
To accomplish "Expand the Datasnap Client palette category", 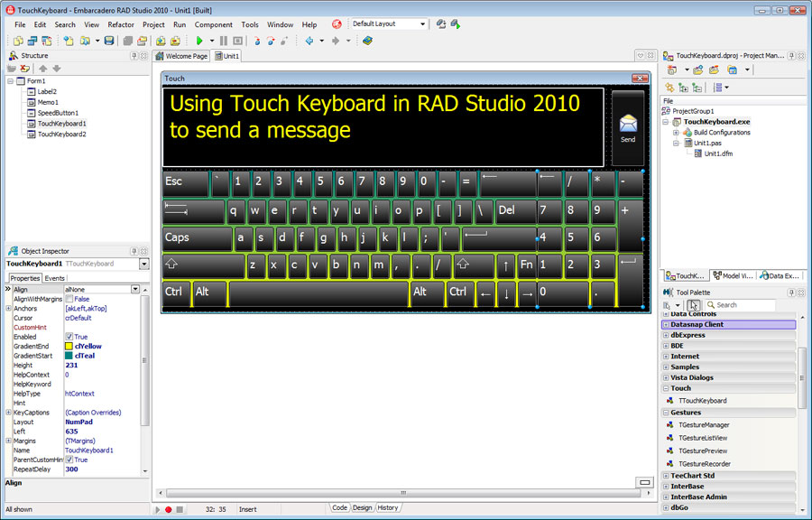I will pyautogui.click(x=666, y=325).
